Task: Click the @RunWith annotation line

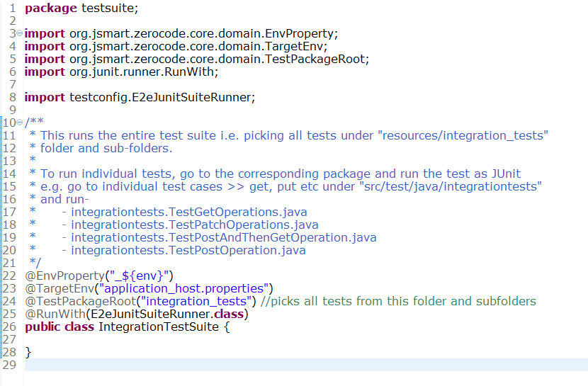Action: click(137, 314)
